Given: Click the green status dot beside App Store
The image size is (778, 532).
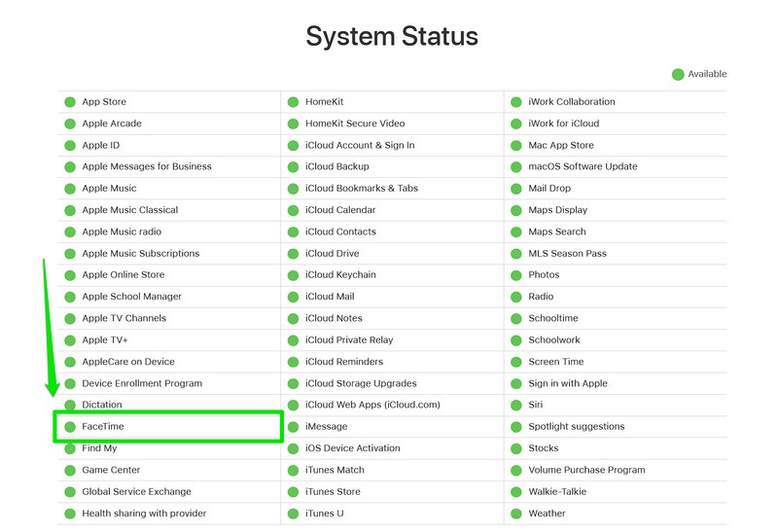Looking at the screenshot, I should click(x=69, y=102).
